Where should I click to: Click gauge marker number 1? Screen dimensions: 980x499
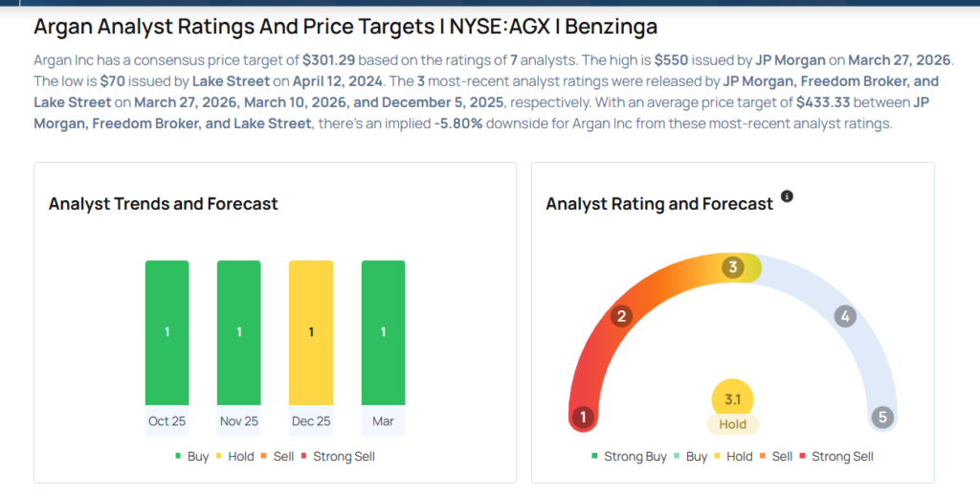(582, 418)
